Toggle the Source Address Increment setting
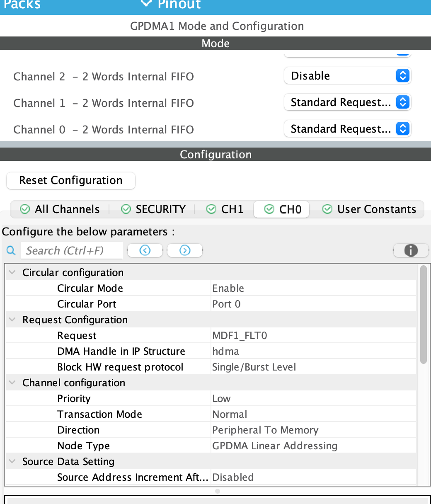This screenshot has height=504, width=431. click(233, 477)
